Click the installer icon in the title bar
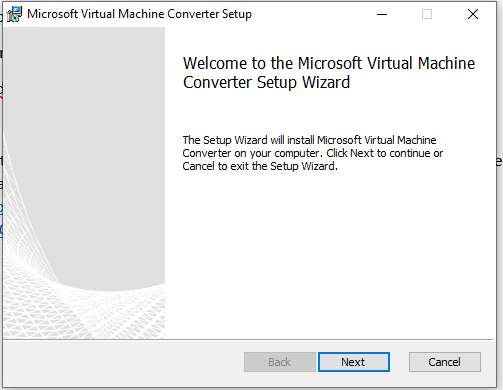Screen dimensions: 503x390 tap(14, 14)
